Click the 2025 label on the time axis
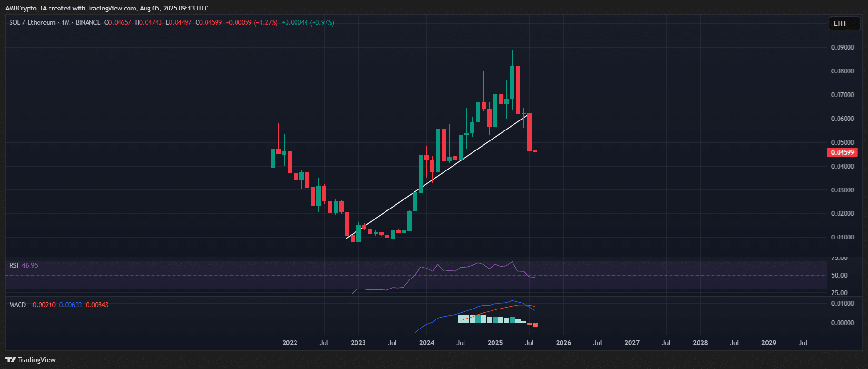 [x=495, y=343]
